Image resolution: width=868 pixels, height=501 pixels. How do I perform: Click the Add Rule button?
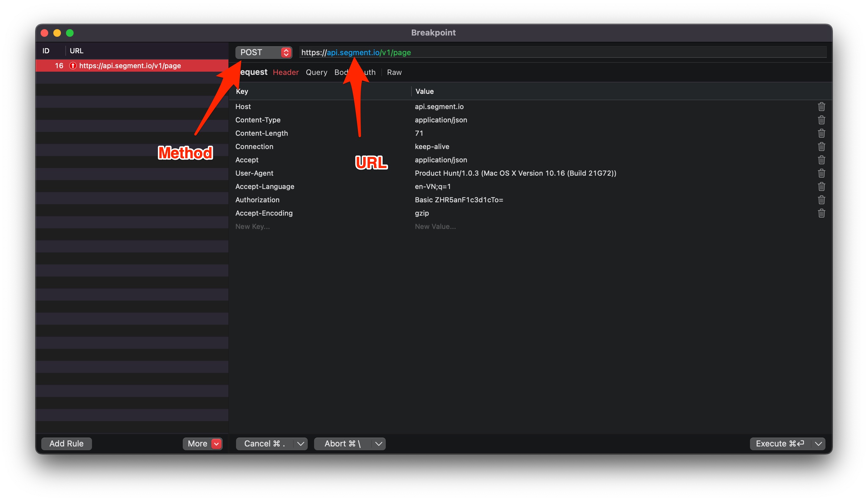pos(66,444)
